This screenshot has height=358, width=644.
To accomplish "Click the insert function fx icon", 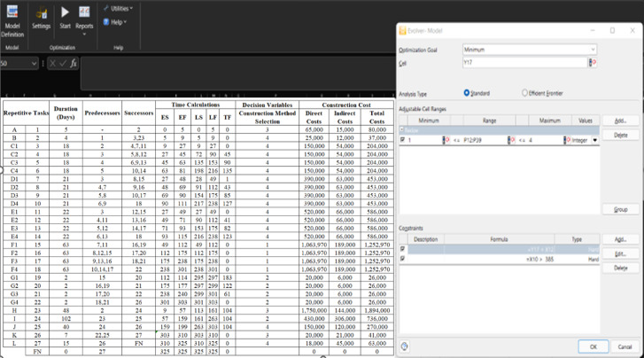I will [74, 63].
